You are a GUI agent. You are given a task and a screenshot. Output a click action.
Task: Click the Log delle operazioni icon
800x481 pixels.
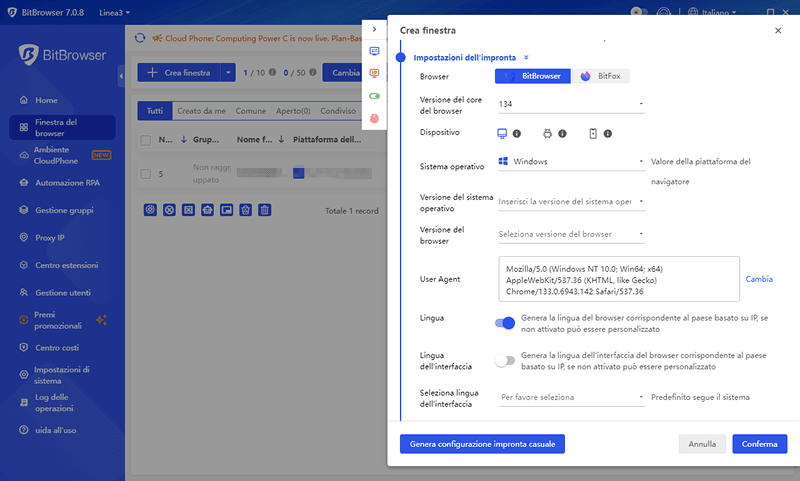[x=23, y=402]
